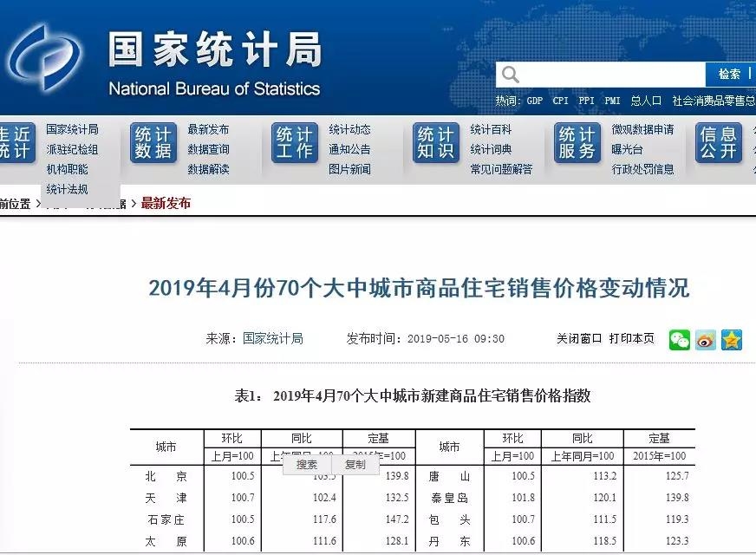The image size is (756, 555).
Task: Select hot keyword PPI
Action: [x=586, y=101]
